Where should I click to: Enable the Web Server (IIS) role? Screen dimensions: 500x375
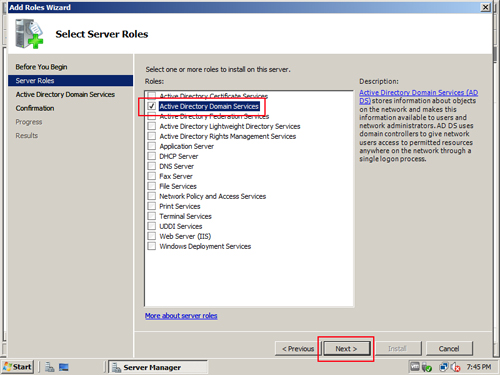[x=152, y=236]
